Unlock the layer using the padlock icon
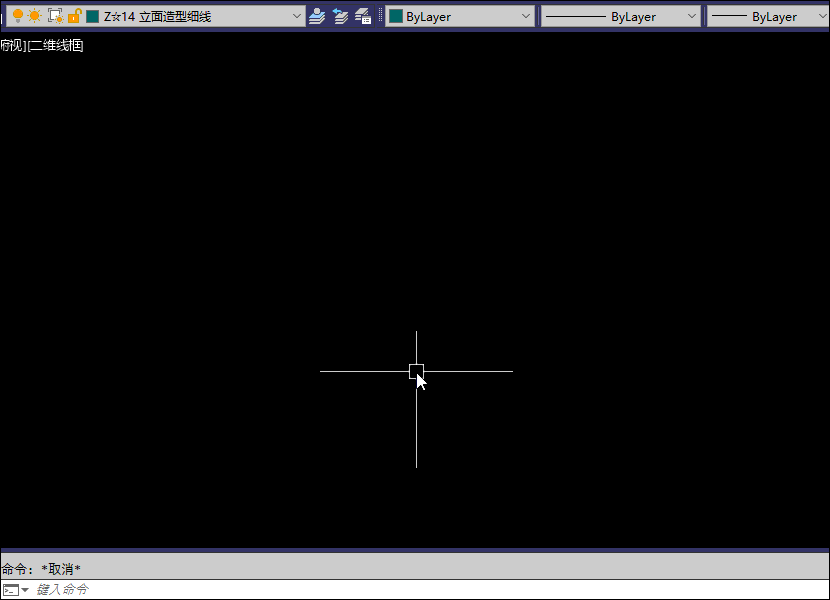The width and height of the screenshot is (830, 600). (74, 16)
